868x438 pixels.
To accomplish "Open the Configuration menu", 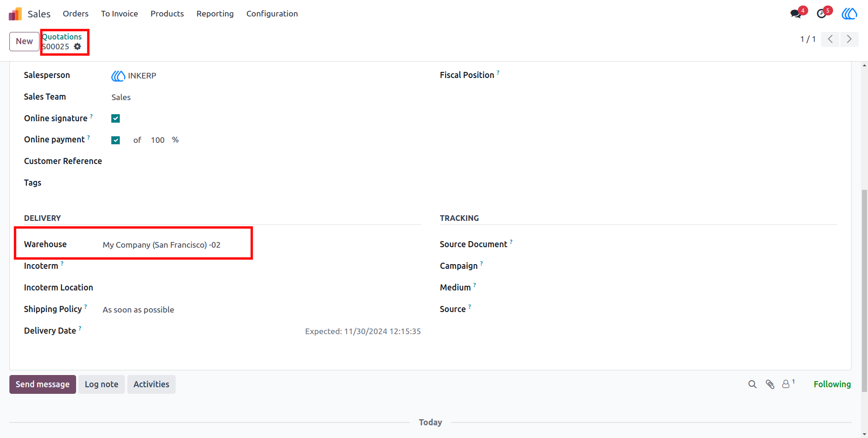I will click(272, 14).
